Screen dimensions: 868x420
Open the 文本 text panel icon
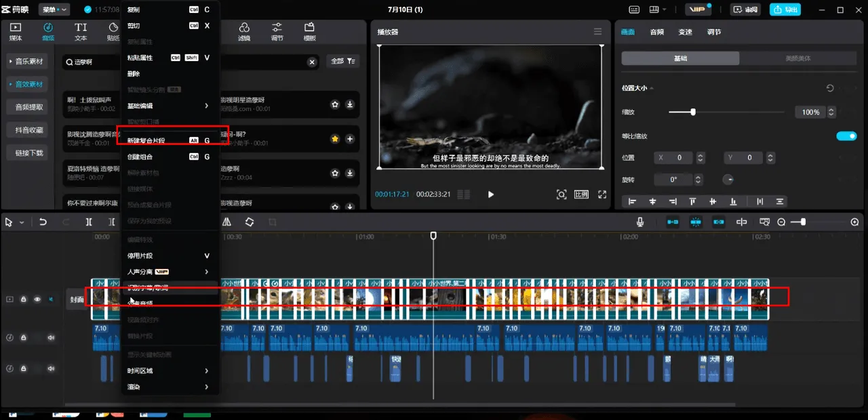tap(81, 32)
